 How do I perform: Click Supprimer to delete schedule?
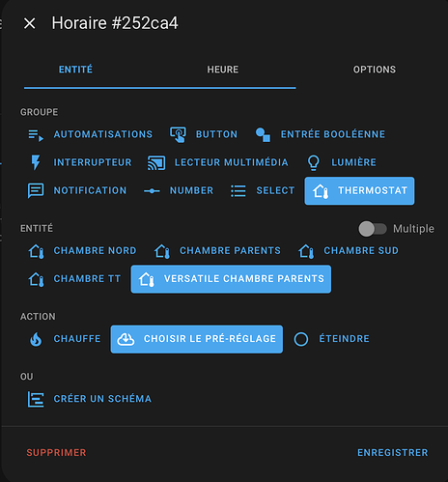[x=56, y=453]
